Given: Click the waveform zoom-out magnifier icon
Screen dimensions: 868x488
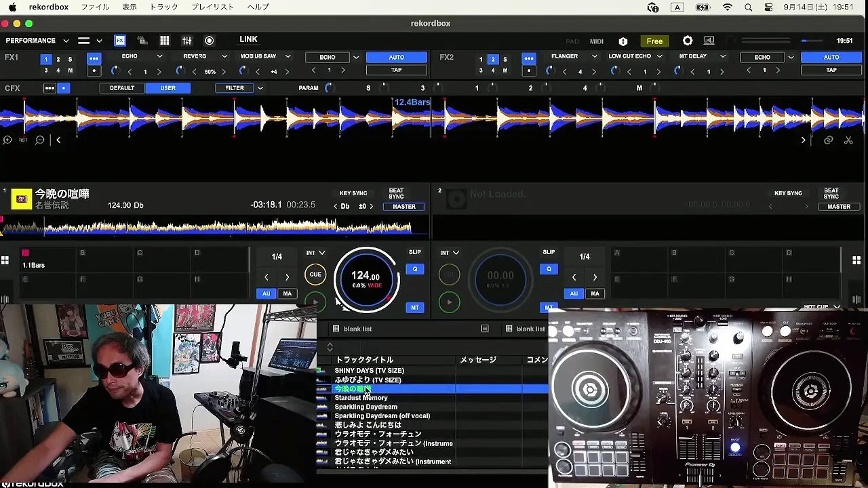Looking at the screenshot, I should (40, 140).
